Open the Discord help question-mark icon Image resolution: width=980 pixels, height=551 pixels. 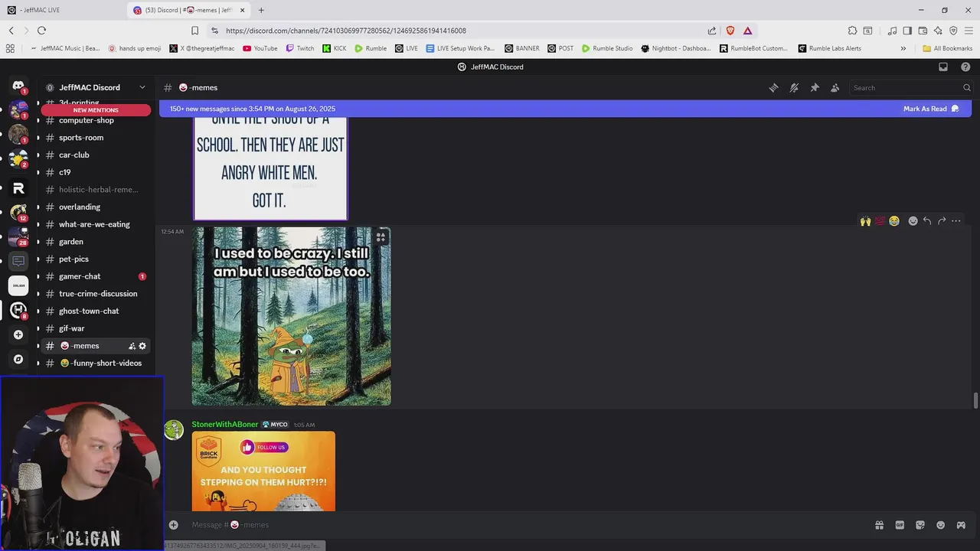coord(964,67)
